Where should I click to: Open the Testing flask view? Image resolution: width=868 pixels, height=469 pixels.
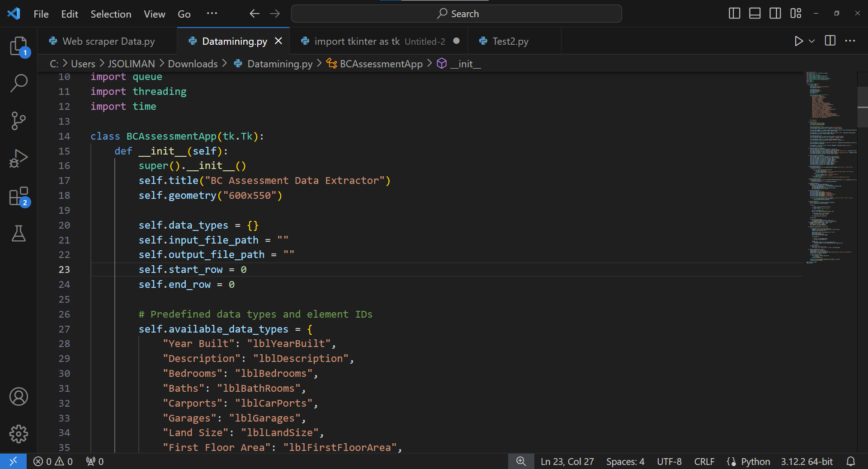[19, 234]
